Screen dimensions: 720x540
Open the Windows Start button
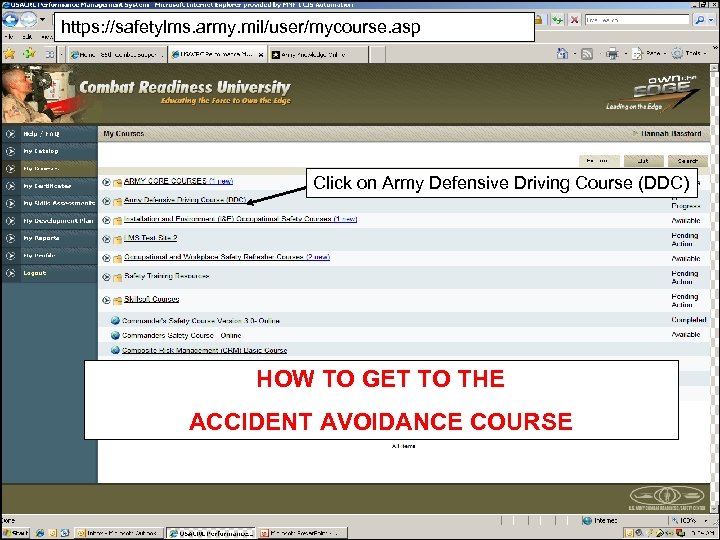[16, 533]
